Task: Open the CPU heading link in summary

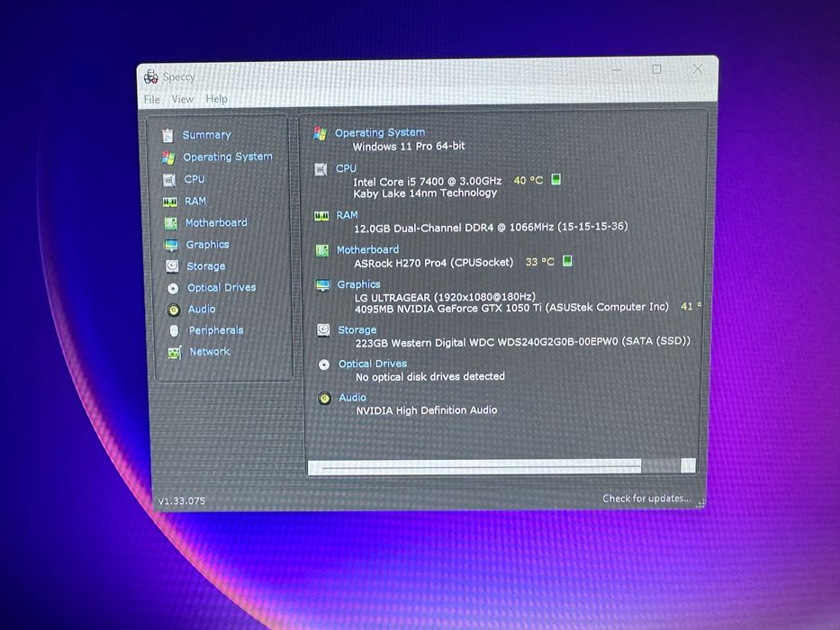Action: point(346,169)
